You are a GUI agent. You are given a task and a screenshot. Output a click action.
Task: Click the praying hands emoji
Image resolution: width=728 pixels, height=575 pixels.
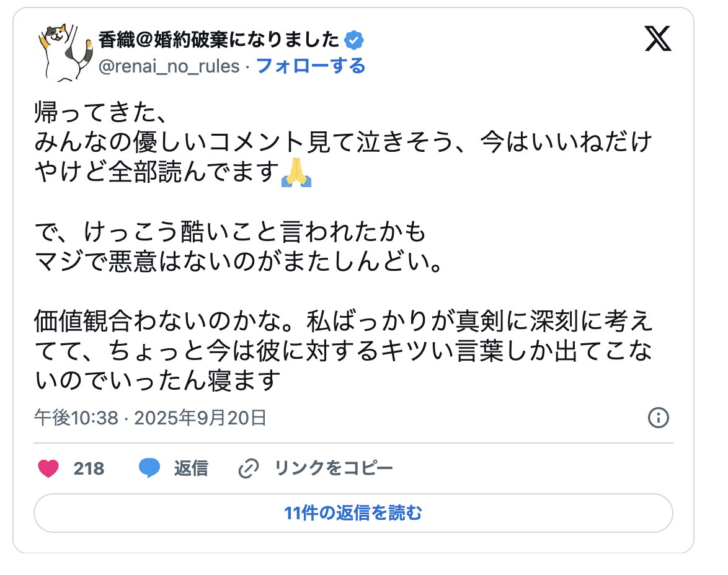pyautogui.click(x=296, y=173)
